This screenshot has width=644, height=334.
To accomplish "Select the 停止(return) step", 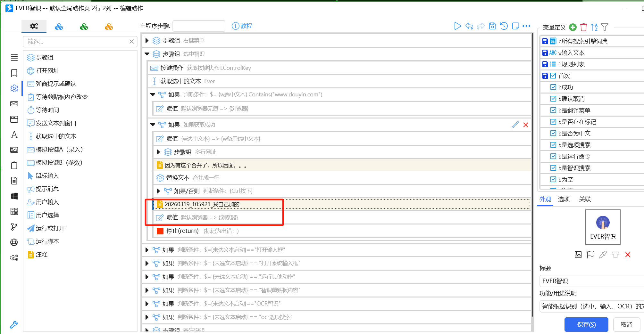I will pyautogui.click(x=342, y=231).
